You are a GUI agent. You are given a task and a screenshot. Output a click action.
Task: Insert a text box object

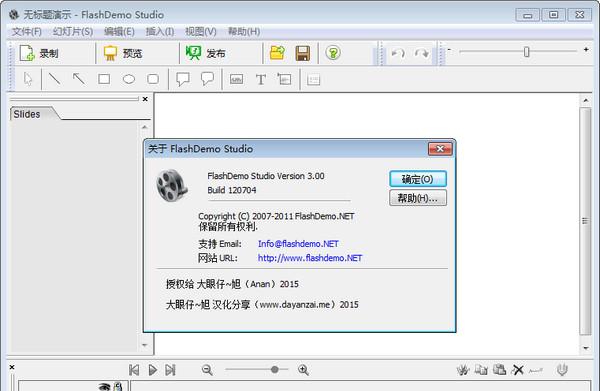[x=284, y=79]
